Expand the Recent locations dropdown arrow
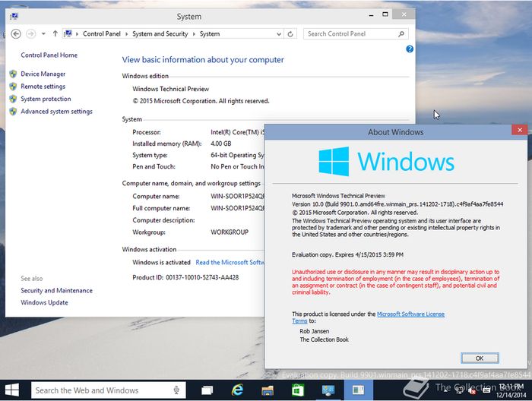 pyautogui.click(x=43, y=33)
